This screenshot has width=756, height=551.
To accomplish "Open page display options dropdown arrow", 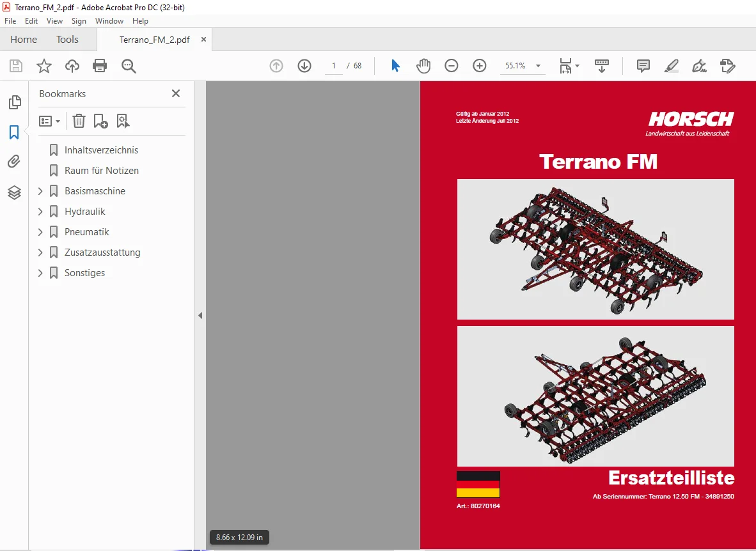I will pos(577,66).
